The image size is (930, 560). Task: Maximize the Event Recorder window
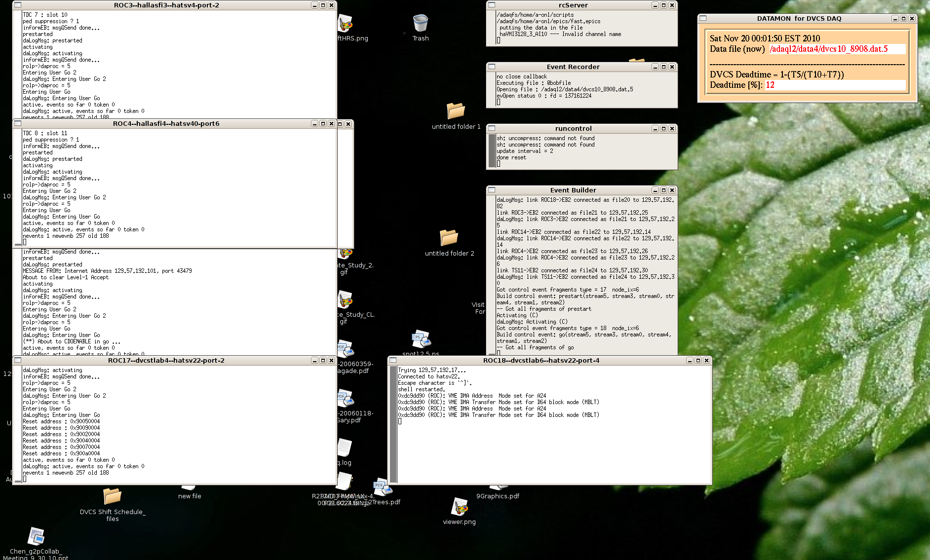(x=663, y=67)
